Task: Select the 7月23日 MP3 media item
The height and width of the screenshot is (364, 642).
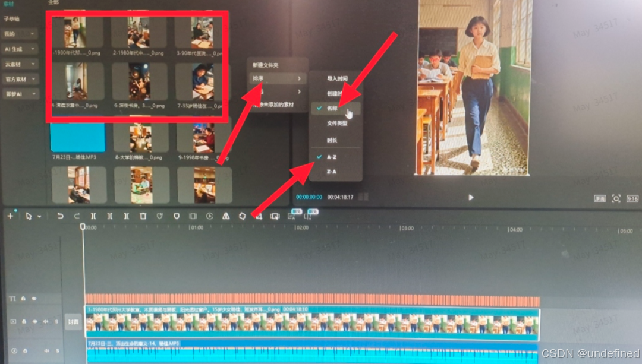Action: coord(77,137)
